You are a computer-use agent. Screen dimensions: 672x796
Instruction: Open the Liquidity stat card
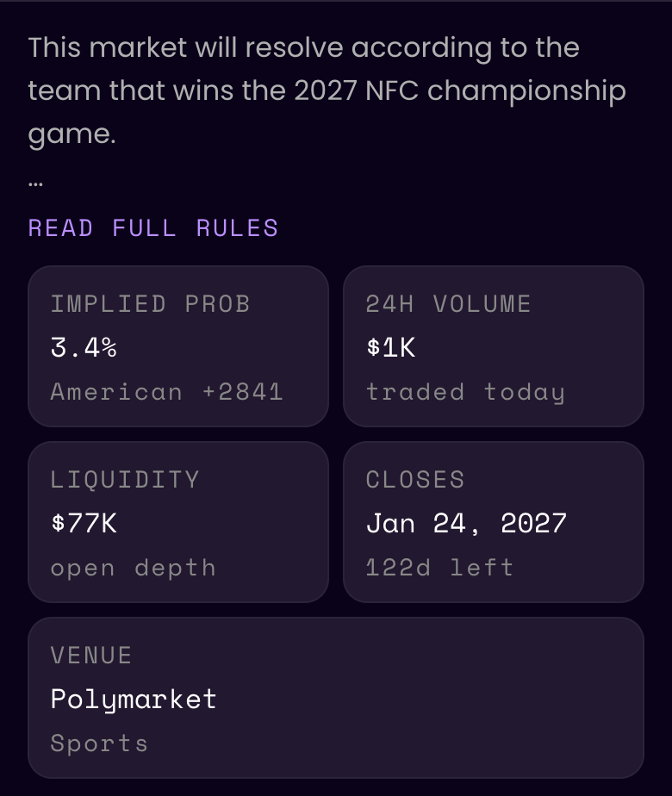tap(178, 522)
